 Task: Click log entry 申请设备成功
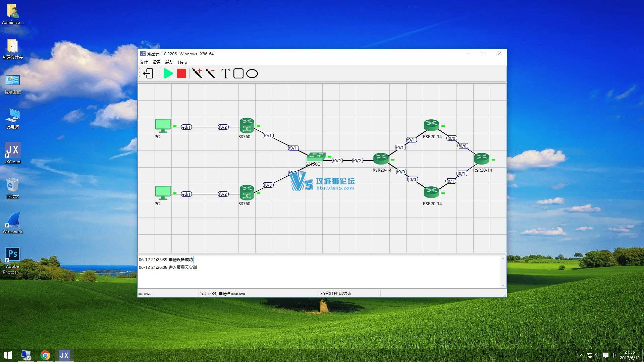coord(166,259)
